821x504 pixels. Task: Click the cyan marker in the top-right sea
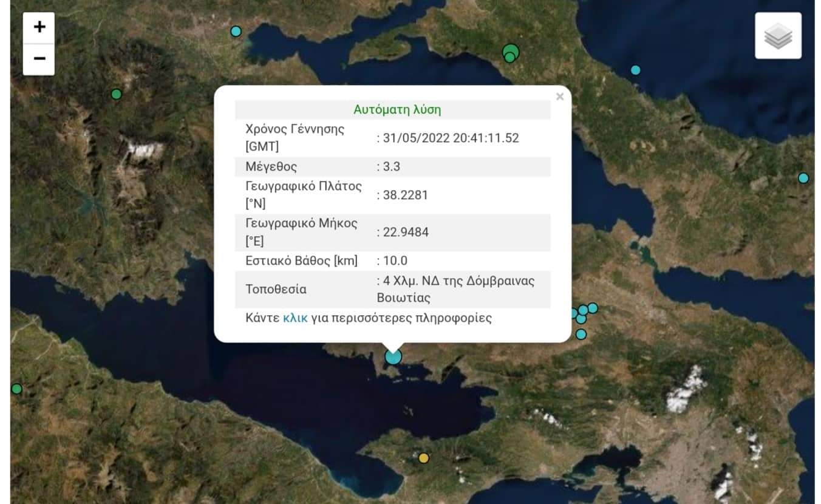click(635, 70)
